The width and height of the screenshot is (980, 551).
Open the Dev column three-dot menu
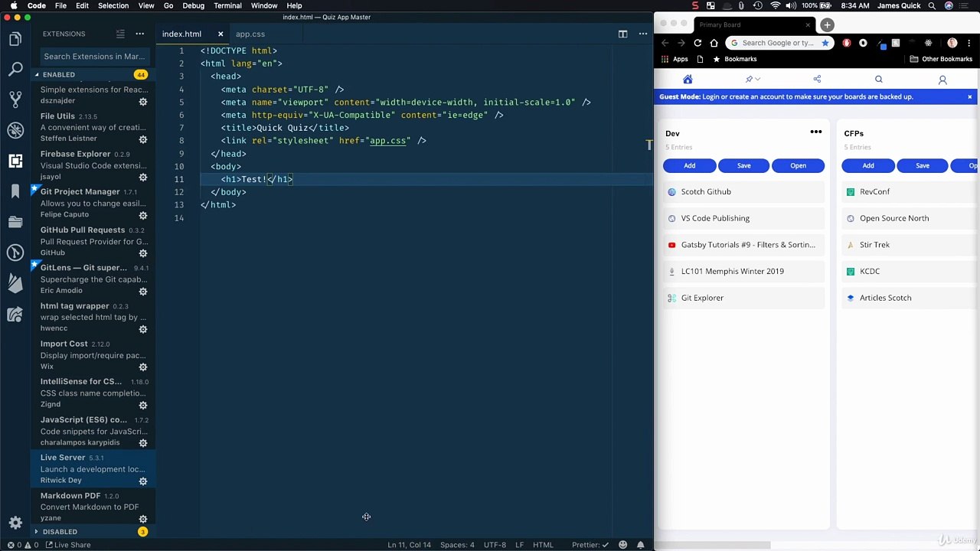pyautogui.click(x=816, y=132)
